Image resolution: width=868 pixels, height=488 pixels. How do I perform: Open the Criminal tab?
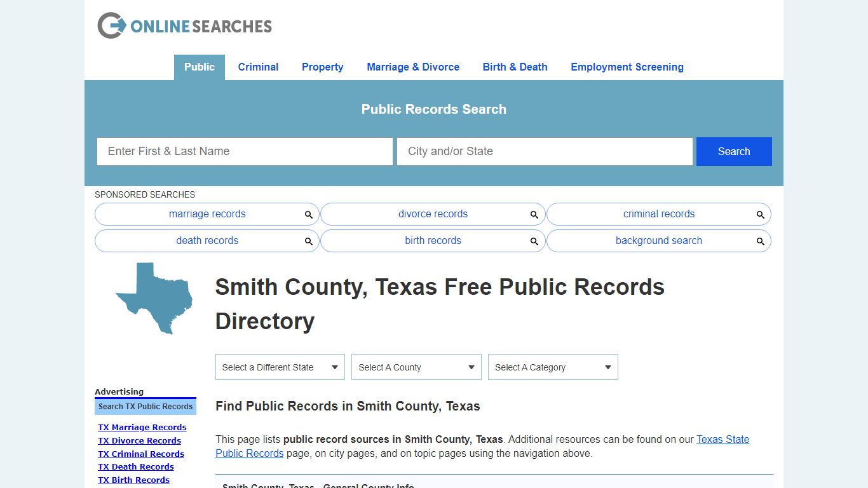pyautogui.click(x=258, y=67)
